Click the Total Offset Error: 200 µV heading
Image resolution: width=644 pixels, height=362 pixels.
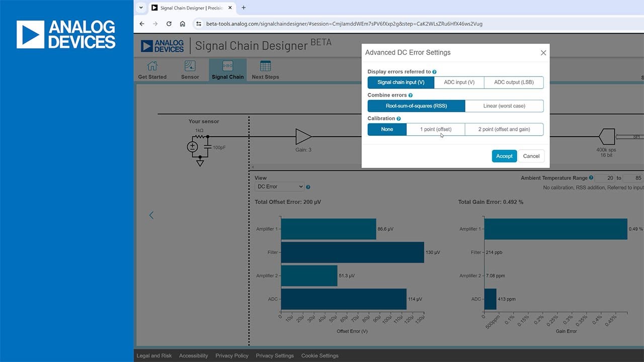pos(288,202)
